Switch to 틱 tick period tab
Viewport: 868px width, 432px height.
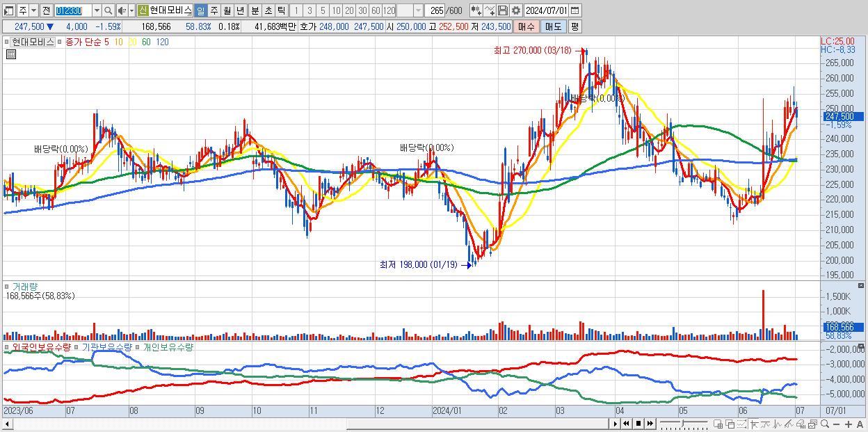tap(281, 10)
